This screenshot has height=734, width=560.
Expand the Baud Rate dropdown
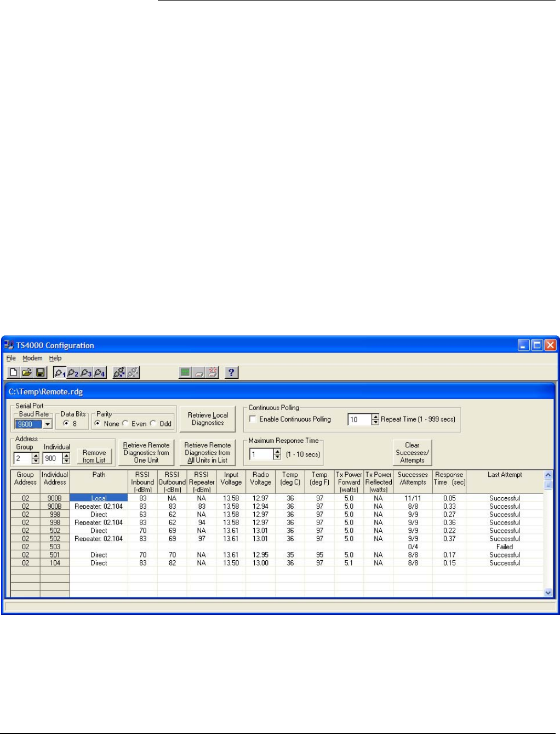click(x=48, y=424)
